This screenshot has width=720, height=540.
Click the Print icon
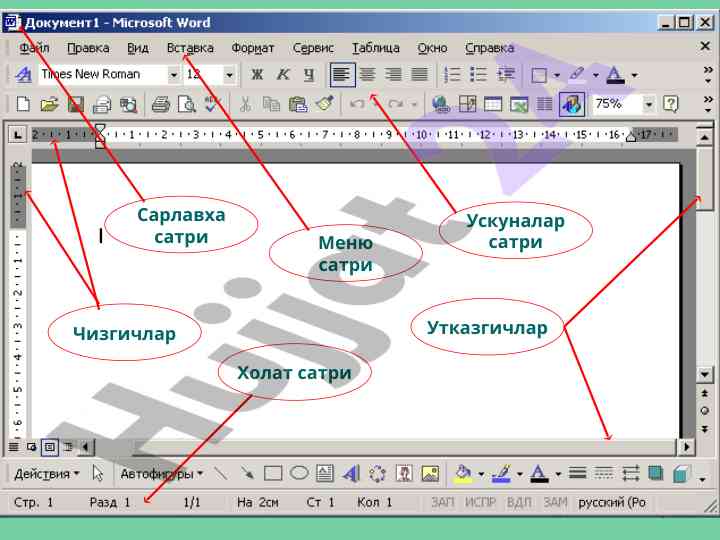coord(161,104)
